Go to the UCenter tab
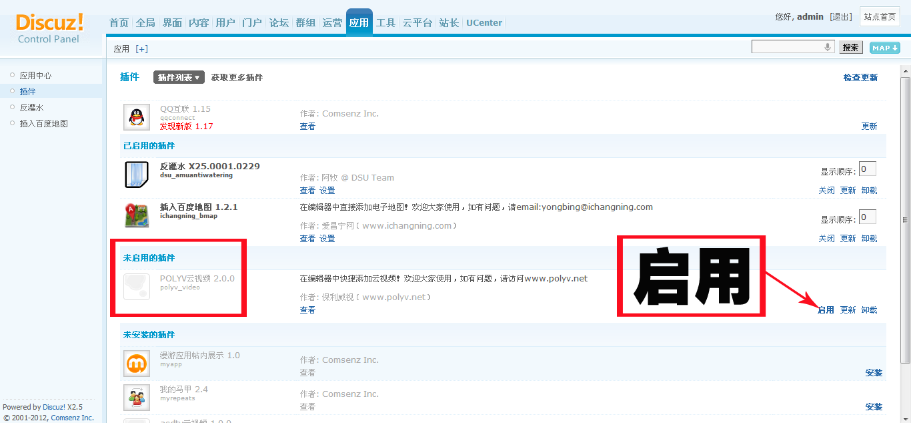The image size is (911, 423). (x=484, y=23)
